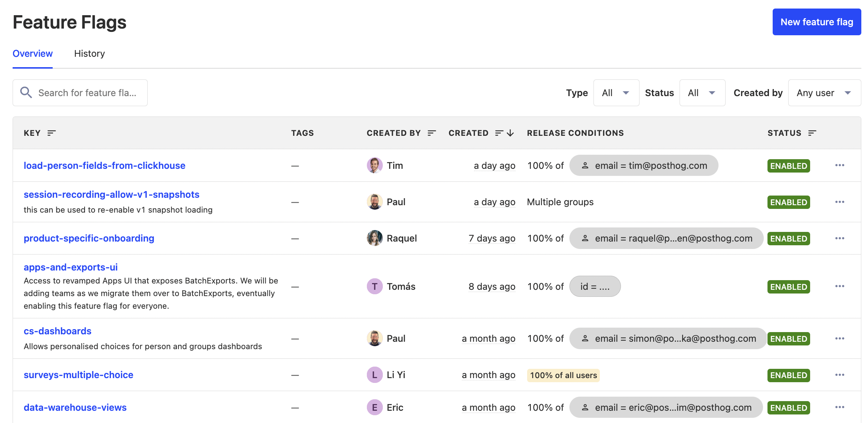
Task: Toggle the CREATED column descending sort arrow
Action: [510, 133]
